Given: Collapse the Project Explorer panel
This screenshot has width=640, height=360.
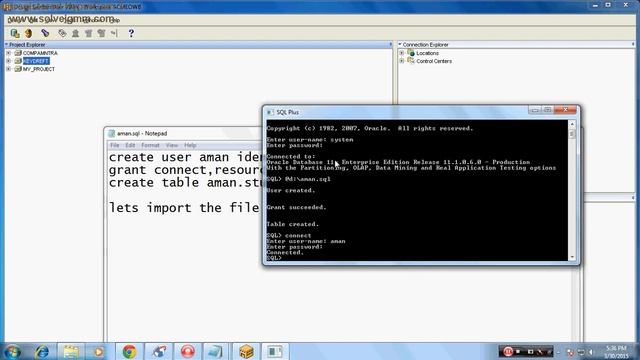Looking at the screenshot, I should tap(7, 44).
